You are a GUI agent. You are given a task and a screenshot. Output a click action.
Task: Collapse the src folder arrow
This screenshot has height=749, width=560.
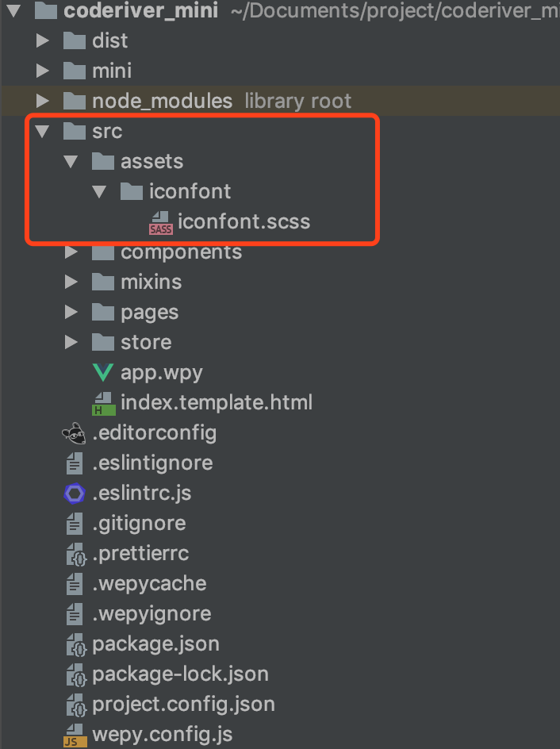coord(43,131)
